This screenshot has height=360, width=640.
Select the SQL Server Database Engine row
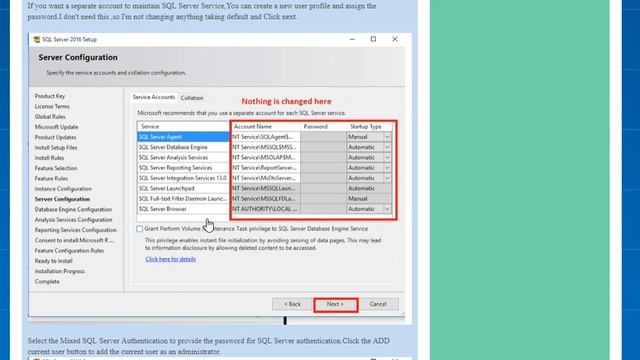coord(183,147)
